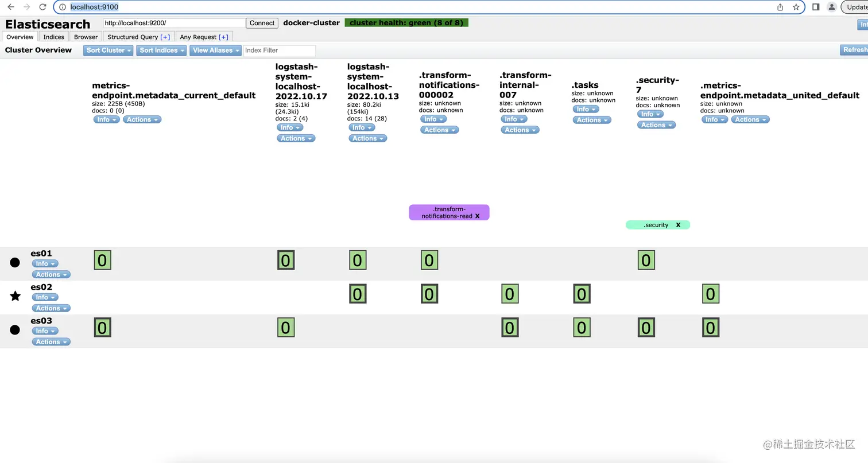The height and width of the screenshot is (463, 868).
Task: Switch to the Indices tab
Action: (53, 36)
